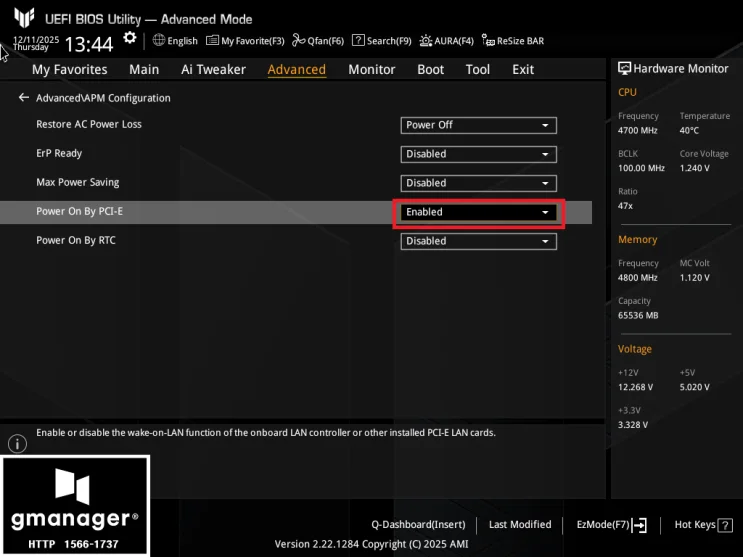The image size is (743, 557).
Task: Click the Version 2.22.1284 copyright text
Action: (371, 544)
